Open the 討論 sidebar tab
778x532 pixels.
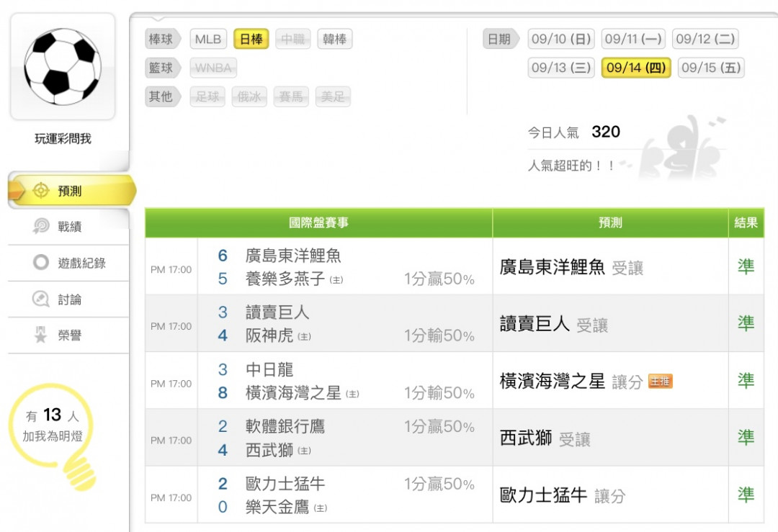pos(68,299)
